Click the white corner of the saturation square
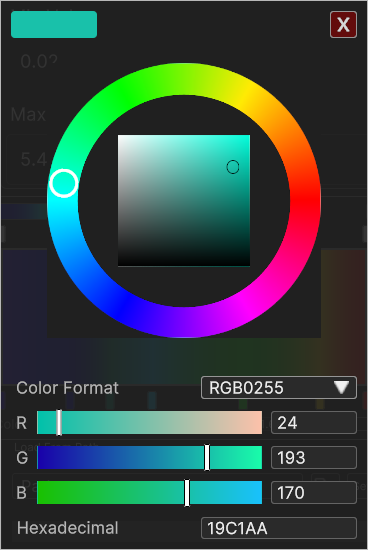 [121, 138]
